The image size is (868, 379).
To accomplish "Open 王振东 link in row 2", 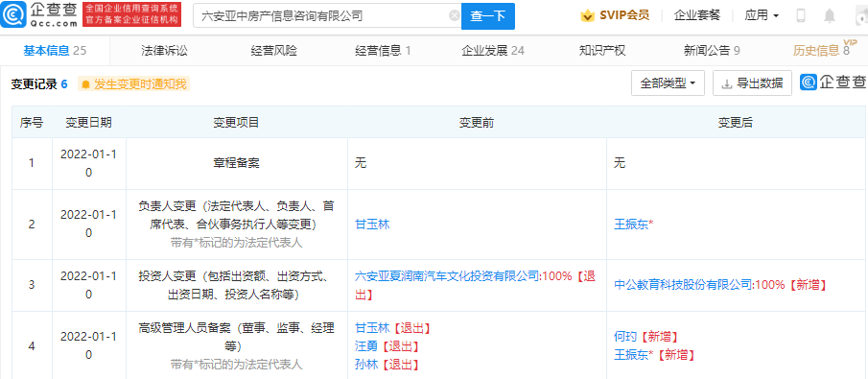I will [632, 225].
